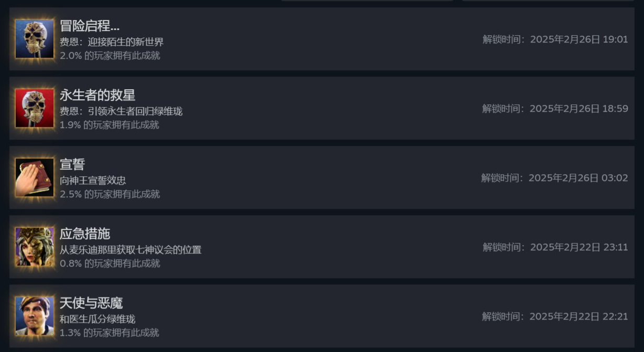Click unlock time 2025年2月26日 18:59
The width and height of the screenshot is (644, 352).
[555, 109]
